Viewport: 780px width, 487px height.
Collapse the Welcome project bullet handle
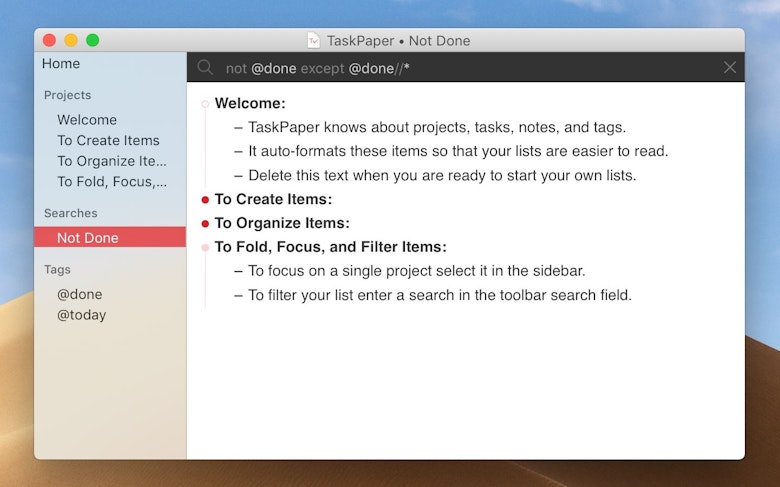(205, 104)
